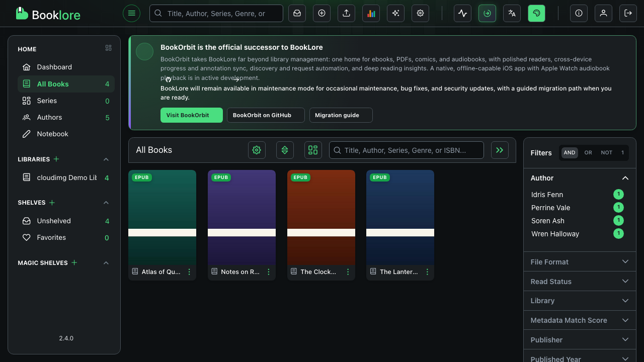Expand the Publisher filter section
The image size is (644, 362).
(580, 340)
